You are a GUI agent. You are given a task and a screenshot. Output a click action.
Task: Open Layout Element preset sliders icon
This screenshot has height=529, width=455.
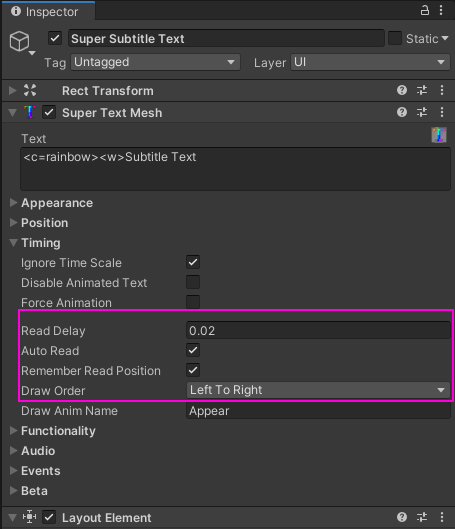point(422,517)
